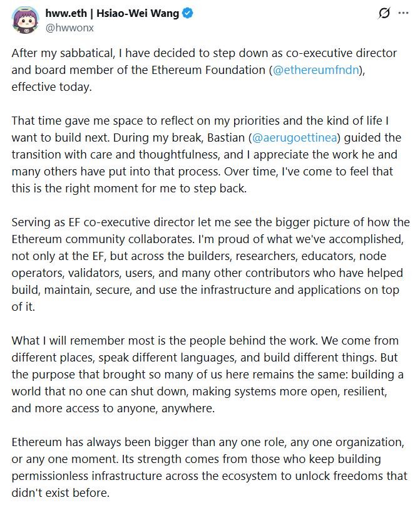The width and height of the screenshot is (420, 510).
Task: Visit the @hwwonx handle link
Action: (x=69, y=28)
